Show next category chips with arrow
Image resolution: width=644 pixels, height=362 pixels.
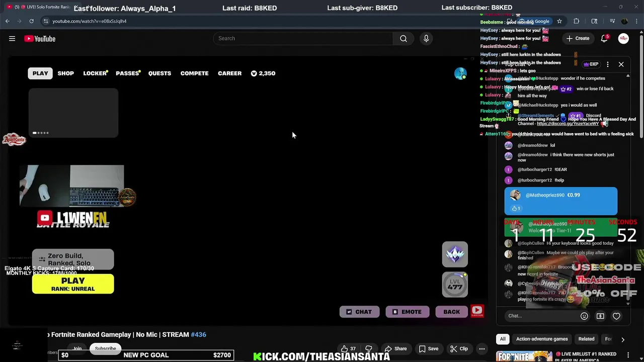pyautogui.click(x=623, y=339)
